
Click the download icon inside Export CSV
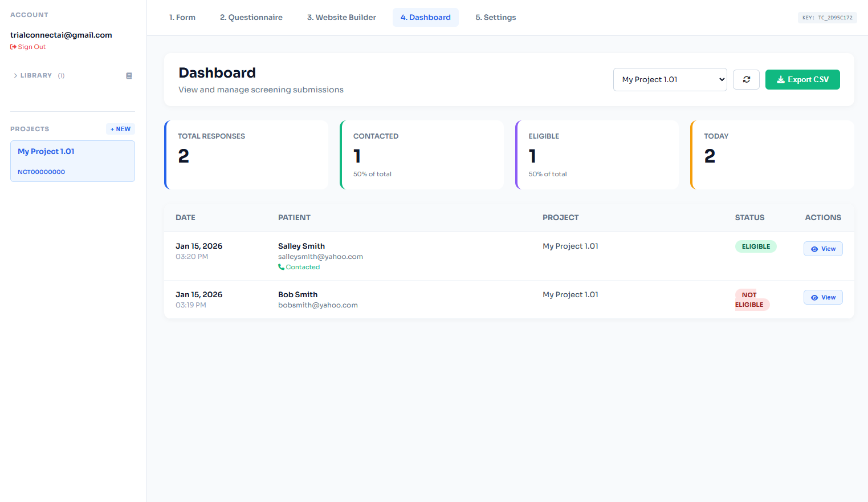(781, 79)
